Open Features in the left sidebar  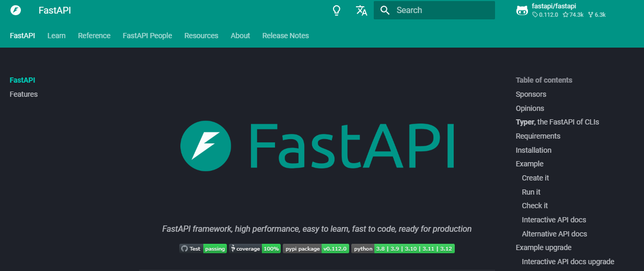[x=24, y=94]
